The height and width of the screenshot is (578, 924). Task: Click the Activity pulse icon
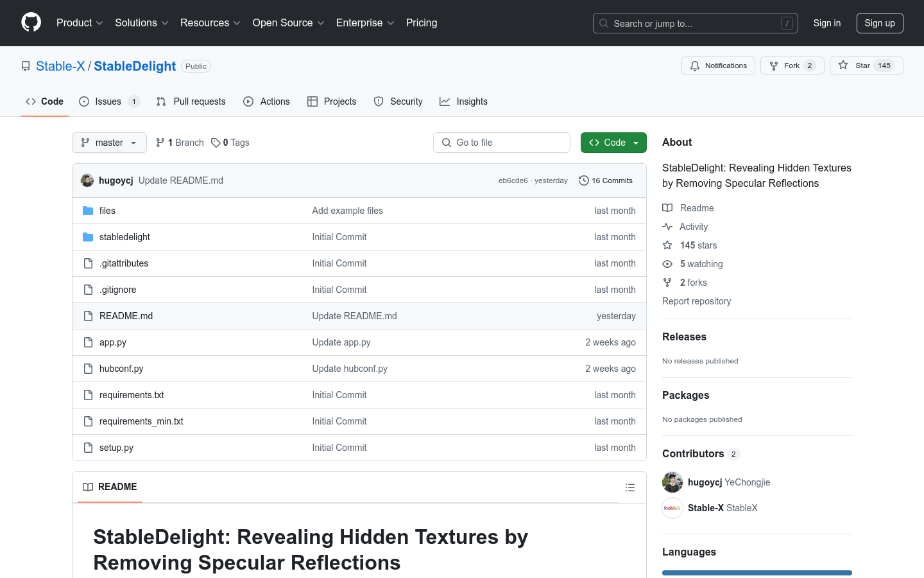coord(667,227)
